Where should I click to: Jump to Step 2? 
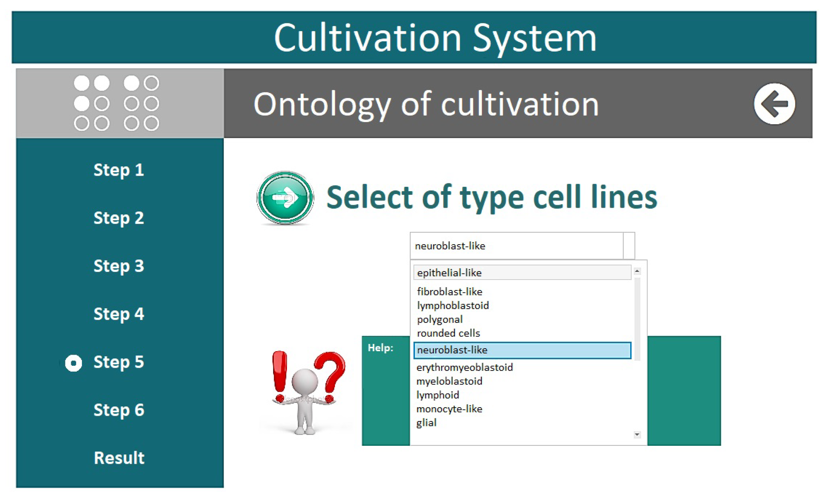tap(119, 218)
